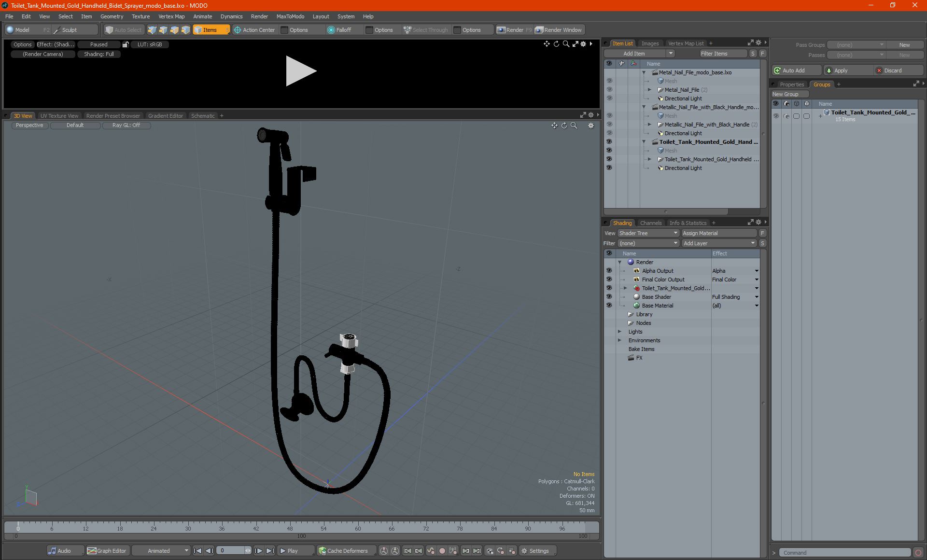Step to next frame
Viewport: 927px width, 560px height.
click(259, 551)
